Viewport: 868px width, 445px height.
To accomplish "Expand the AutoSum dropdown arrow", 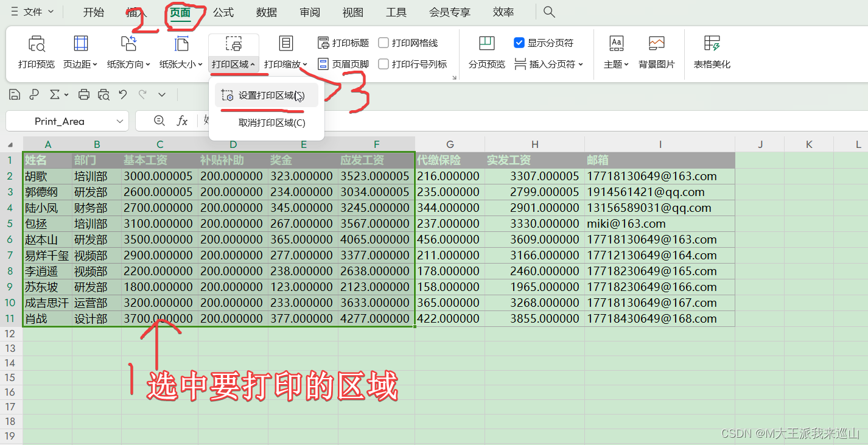I will point(66,95).
